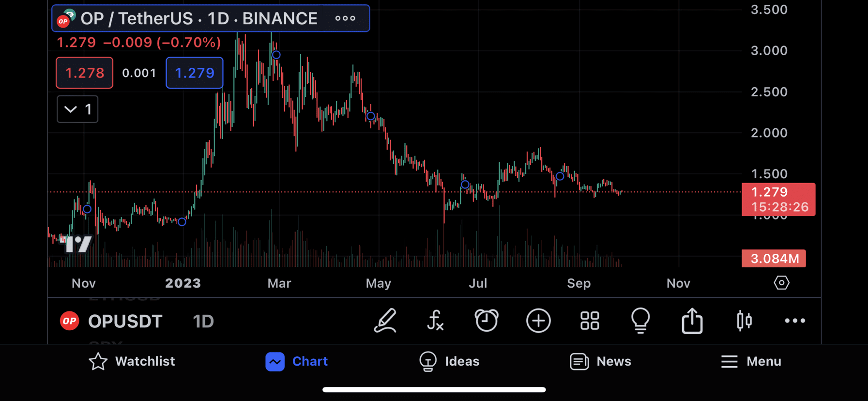Open chart scale settings hexagon icon

(x=781, y=283)
